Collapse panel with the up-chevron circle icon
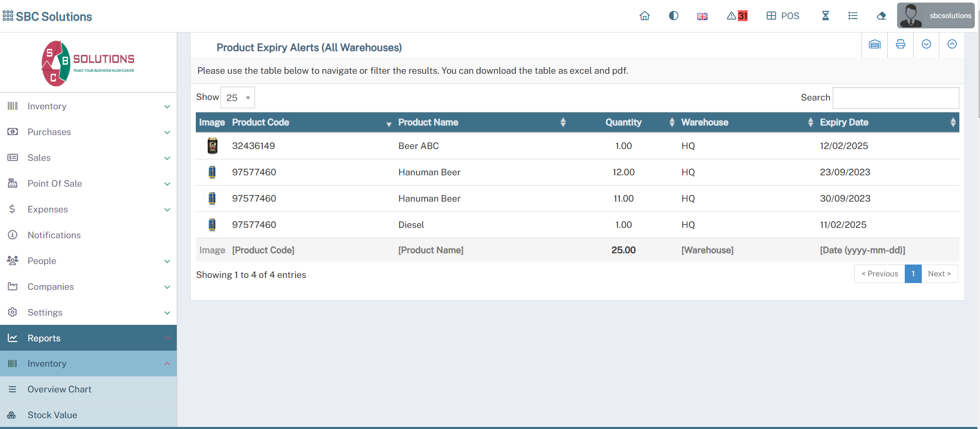This screenshot has width=980, height=429. [952, 44]
